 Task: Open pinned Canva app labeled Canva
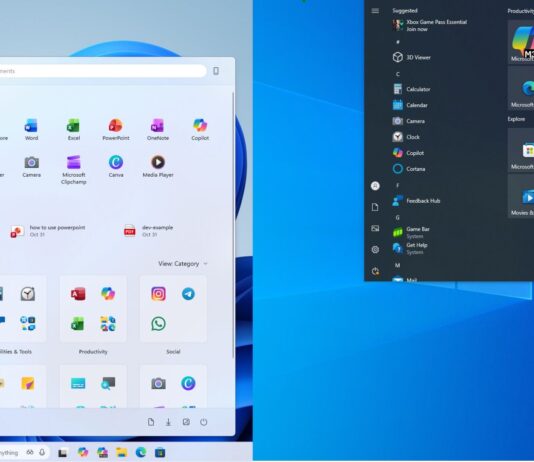[x=116, y=166]
